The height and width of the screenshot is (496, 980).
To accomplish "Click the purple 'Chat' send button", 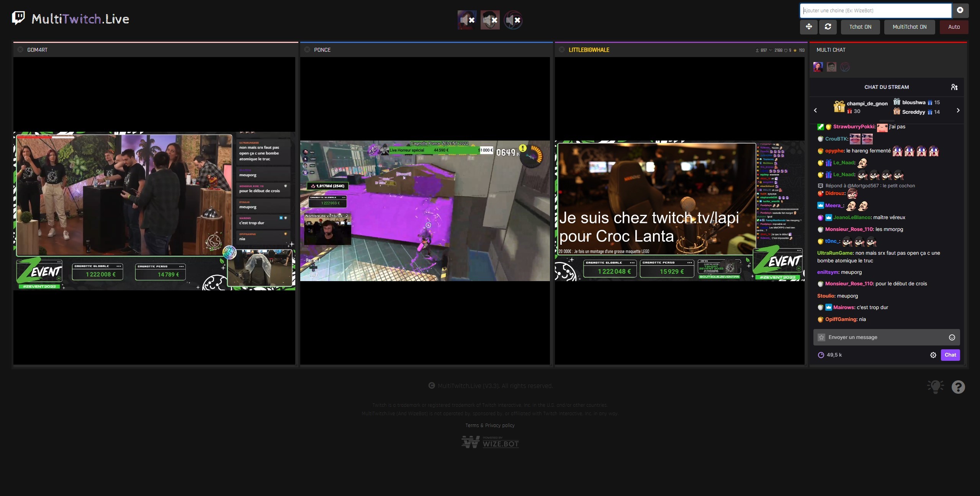I will pyautogui.click(x=950, y=355).
